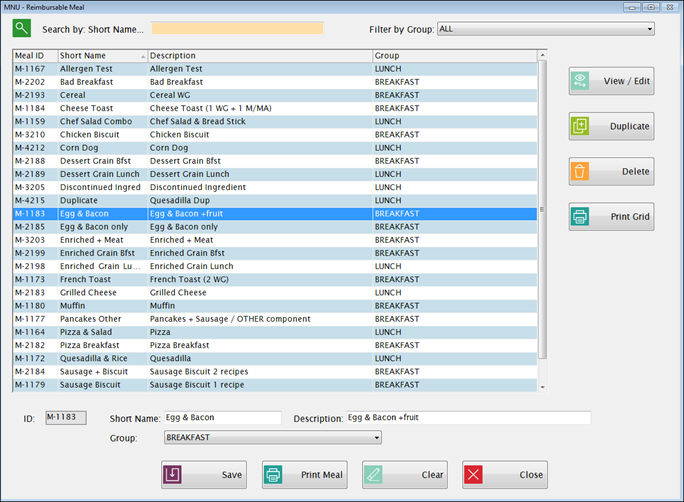Open the View / Edit button
This screenshot has width=684, height=502.
pos(611,81)
